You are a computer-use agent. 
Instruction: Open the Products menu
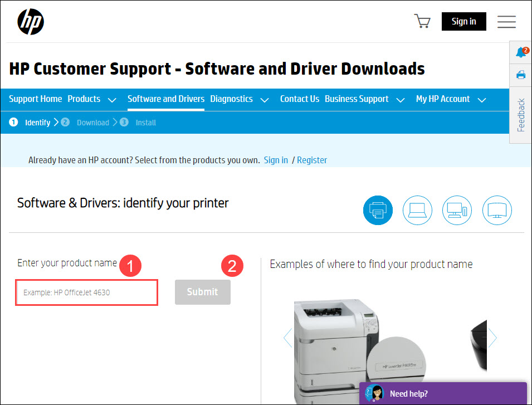point(84,99)
